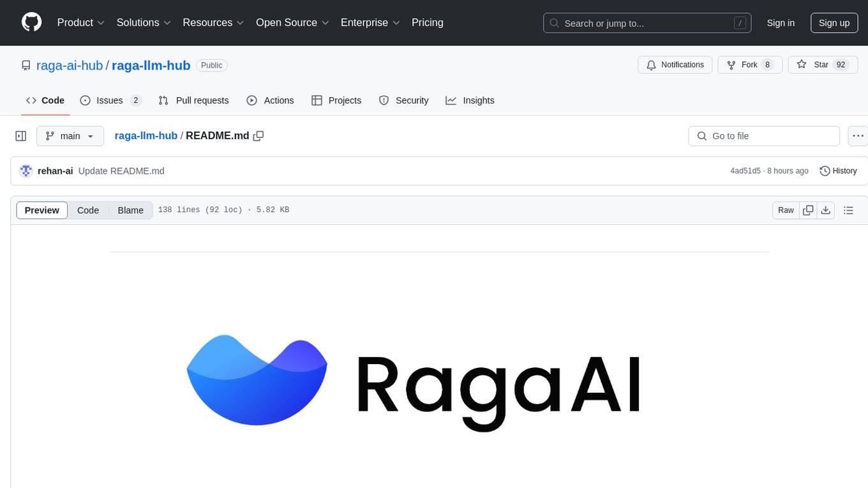Select the Code view
This screenshot has width=868, height=488.
(x=88, y=210)
